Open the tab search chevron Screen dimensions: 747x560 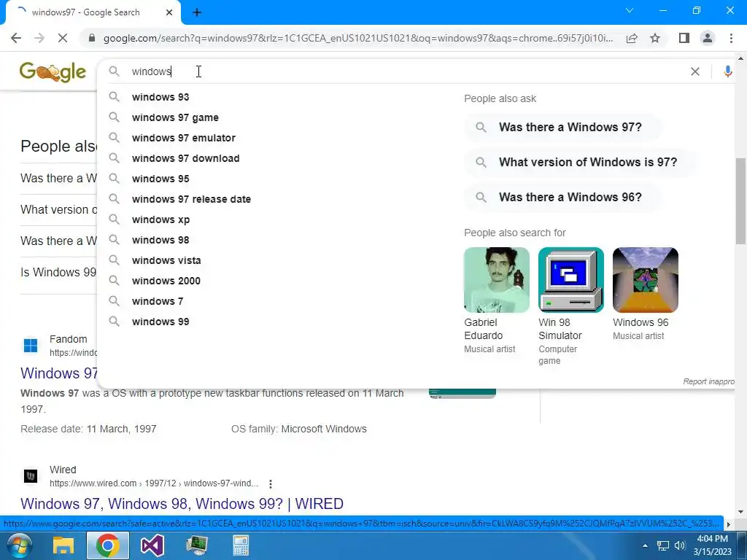(x=630, y=10)
